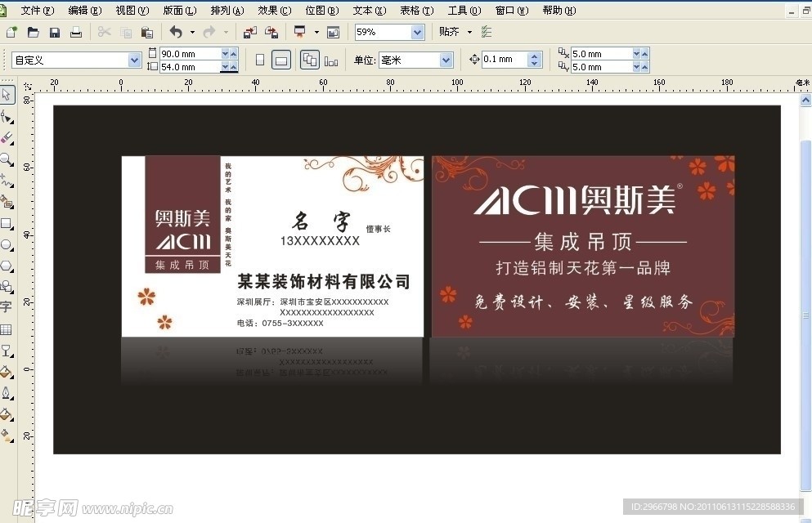
Task: Paste from clipboard
Action: (147, 32)
